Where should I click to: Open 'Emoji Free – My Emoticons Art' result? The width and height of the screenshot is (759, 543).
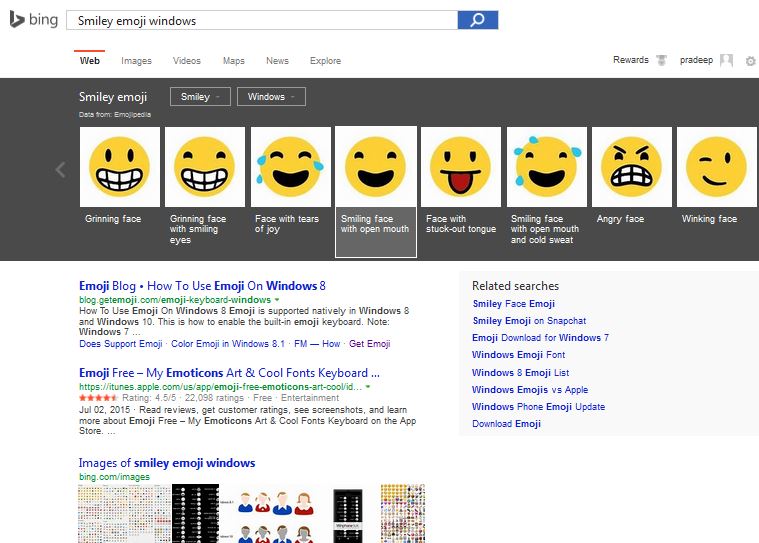coord(229,373)
